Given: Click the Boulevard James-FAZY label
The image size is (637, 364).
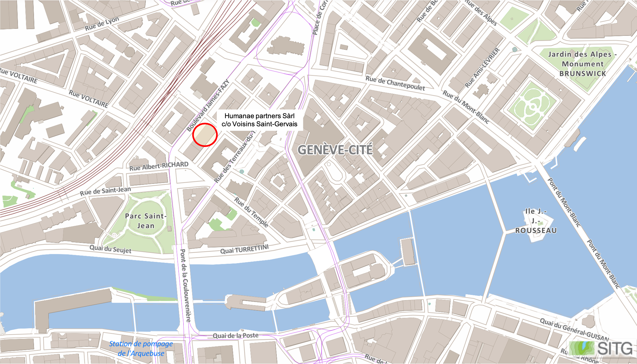Looking at the screenshot, I should pyautogui.click(x=208, y=105).
